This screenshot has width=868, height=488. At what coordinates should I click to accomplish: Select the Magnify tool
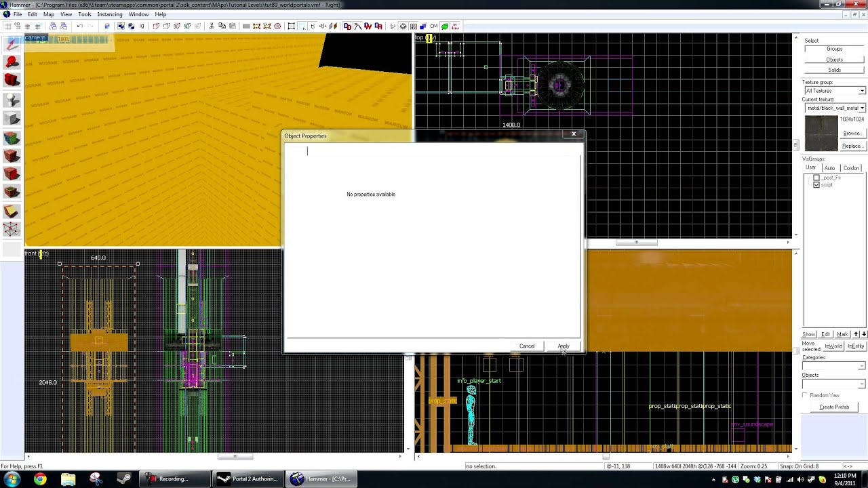click(12, 62)
